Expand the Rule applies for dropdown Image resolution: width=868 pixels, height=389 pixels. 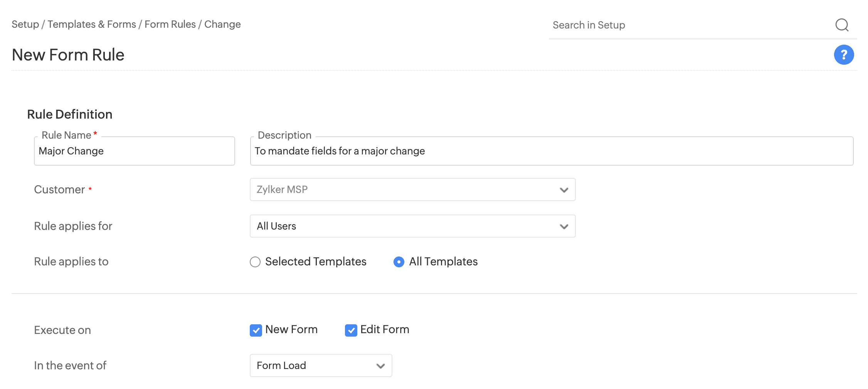pyautogui.click(x=412, y=226)
